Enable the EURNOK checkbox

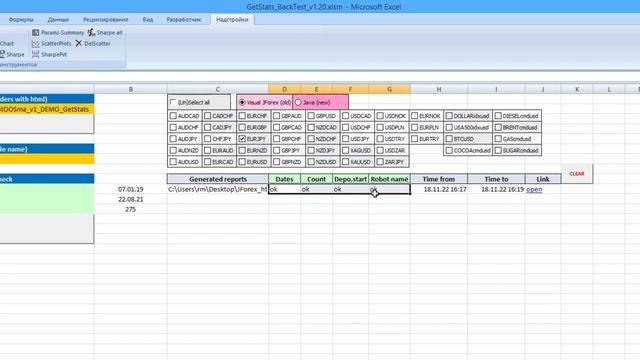click(415, 116)
